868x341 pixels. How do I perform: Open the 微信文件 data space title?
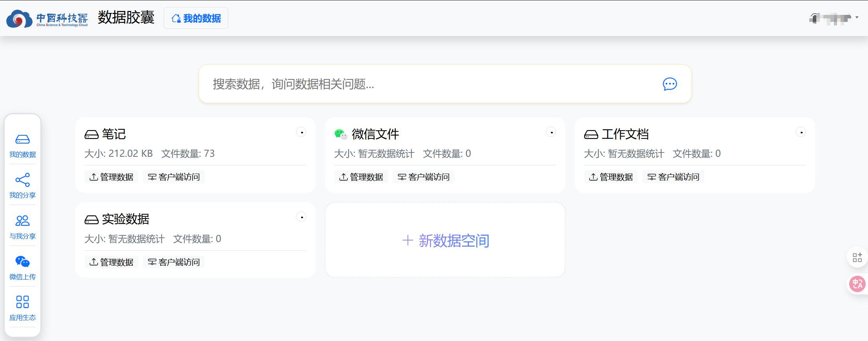(x=375, y=134)
